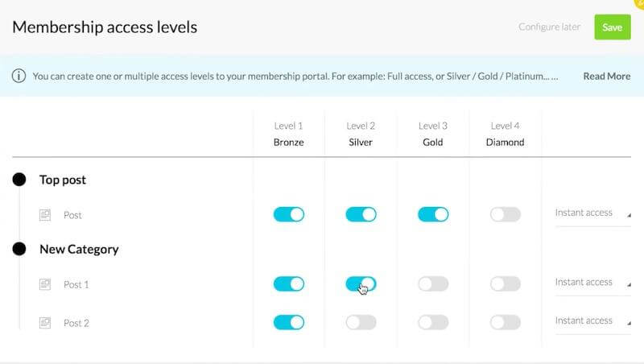Open the Read More link
The width and height of the screenshot is (644, 364).
coord(607,77)
